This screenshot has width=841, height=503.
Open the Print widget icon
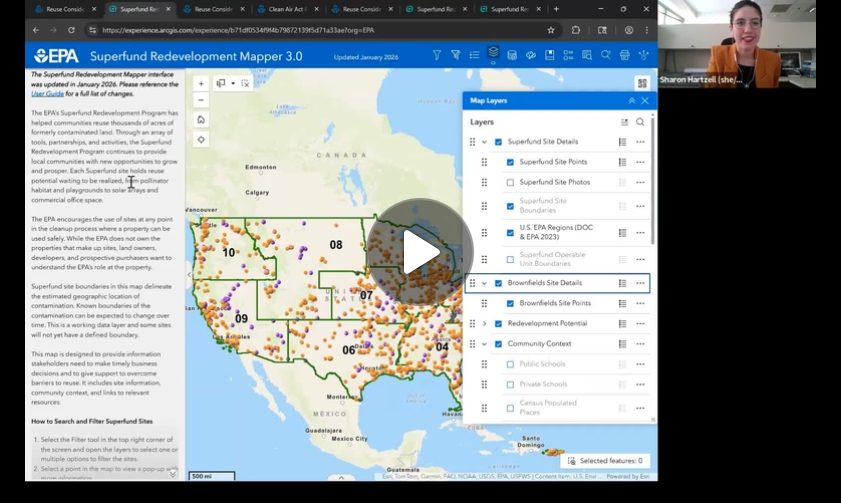(624, 55)
